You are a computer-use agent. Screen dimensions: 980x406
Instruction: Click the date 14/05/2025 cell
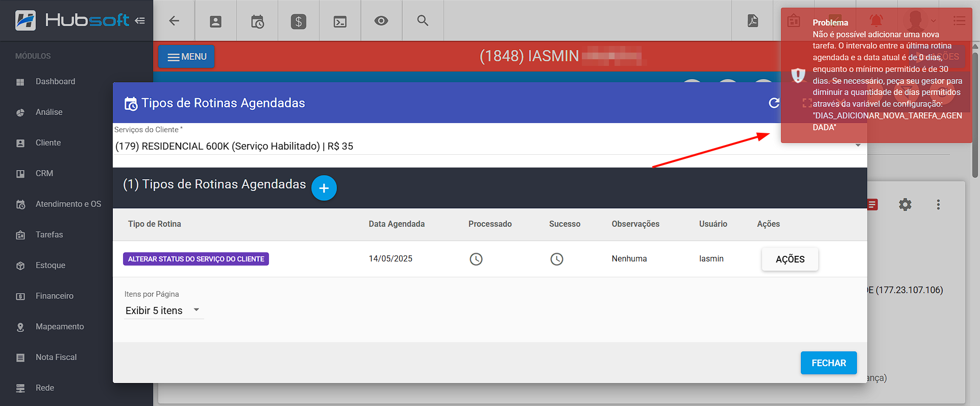(390, 258)
